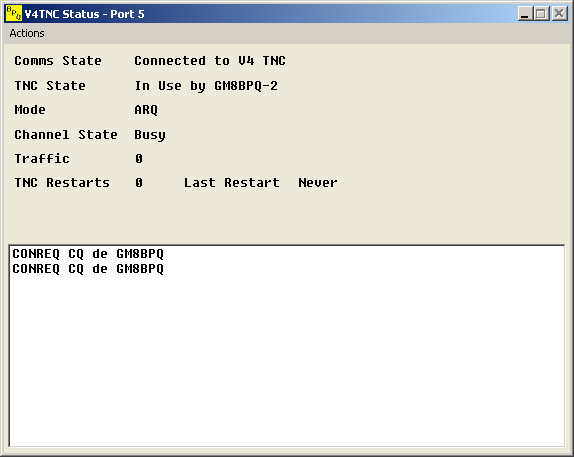Click the TNC State label
This screenshot has width=574, height=457.
50,86
